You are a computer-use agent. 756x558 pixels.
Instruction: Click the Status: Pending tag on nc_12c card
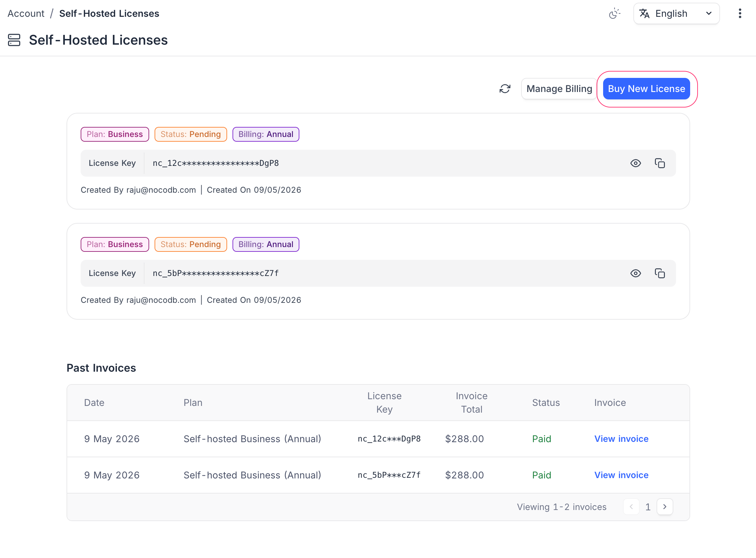click(191, 134)
